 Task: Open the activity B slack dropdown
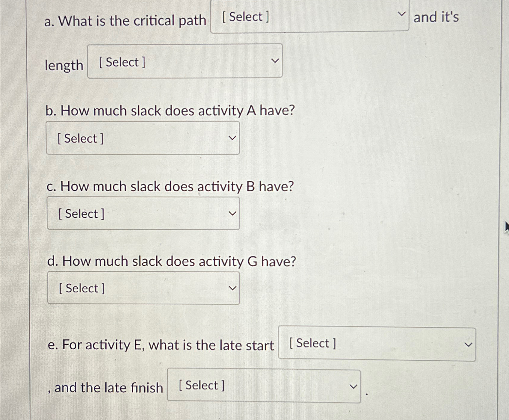(x=143, y=213)
